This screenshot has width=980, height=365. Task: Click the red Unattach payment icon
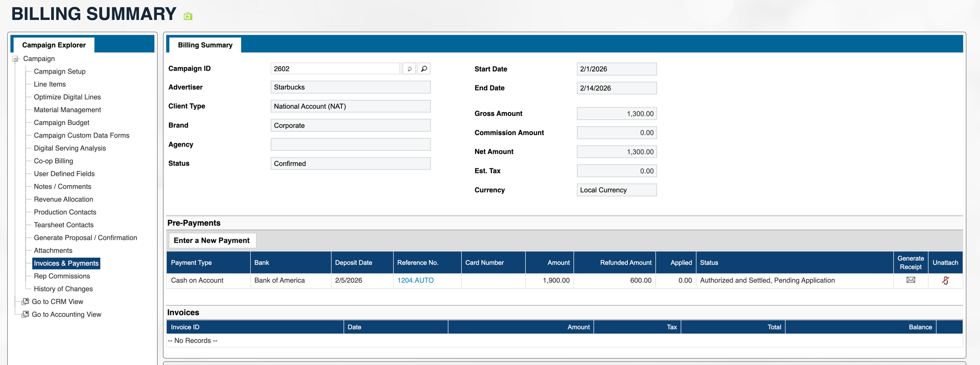click(945, 280)
